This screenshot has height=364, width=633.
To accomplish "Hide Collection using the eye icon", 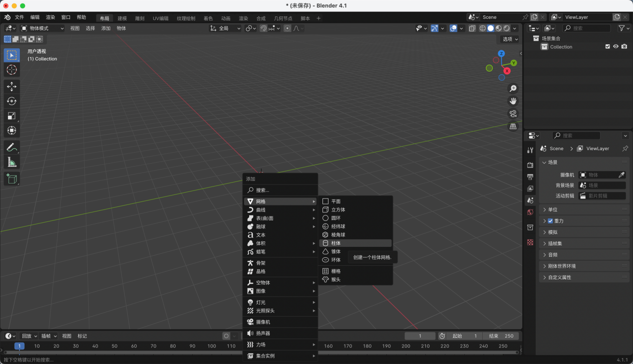I will pos(616,47).
